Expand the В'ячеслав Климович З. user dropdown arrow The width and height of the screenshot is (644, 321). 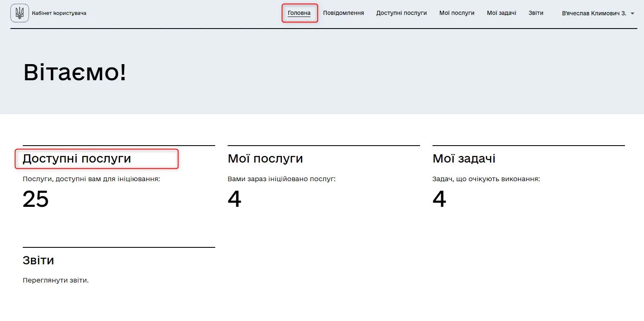(632, 13)
